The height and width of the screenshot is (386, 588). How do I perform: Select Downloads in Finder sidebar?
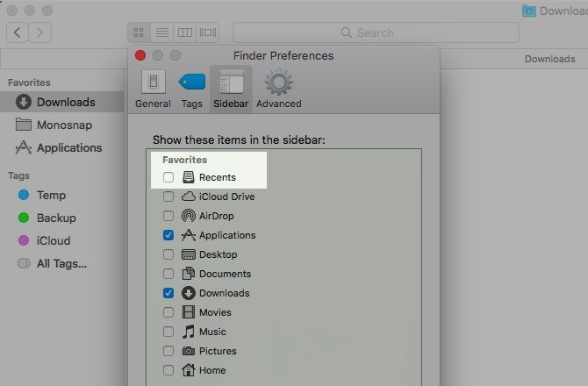pyautogui.click(x=62, y=102)
